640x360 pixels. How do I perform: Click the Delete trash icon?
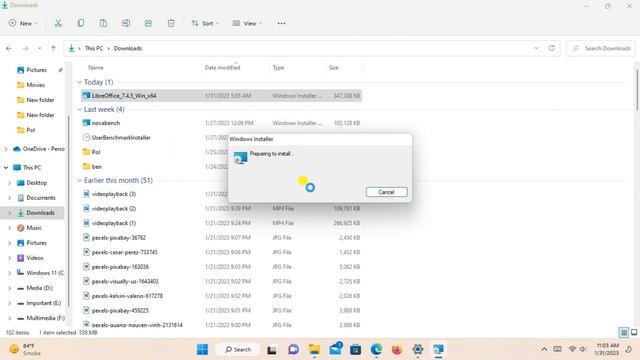pos(171,23)
